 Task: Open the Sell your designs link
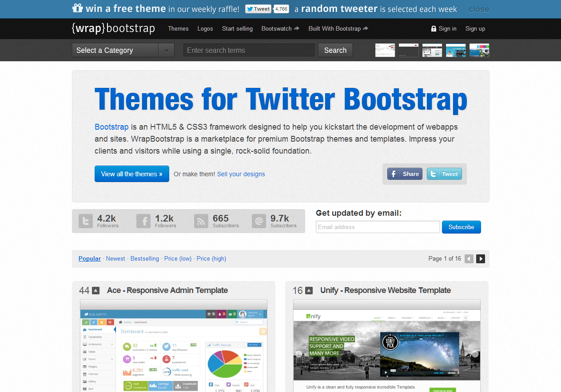point(241,174)
